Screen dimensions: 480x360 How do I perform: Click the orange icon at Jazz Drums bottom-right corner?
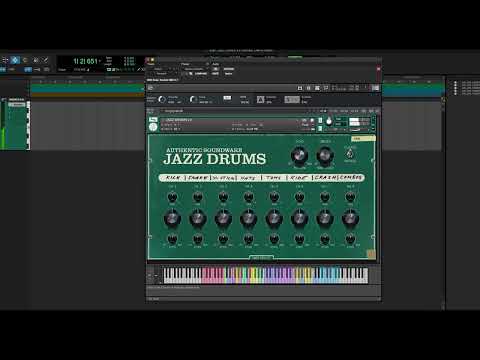tap(371, 254)
